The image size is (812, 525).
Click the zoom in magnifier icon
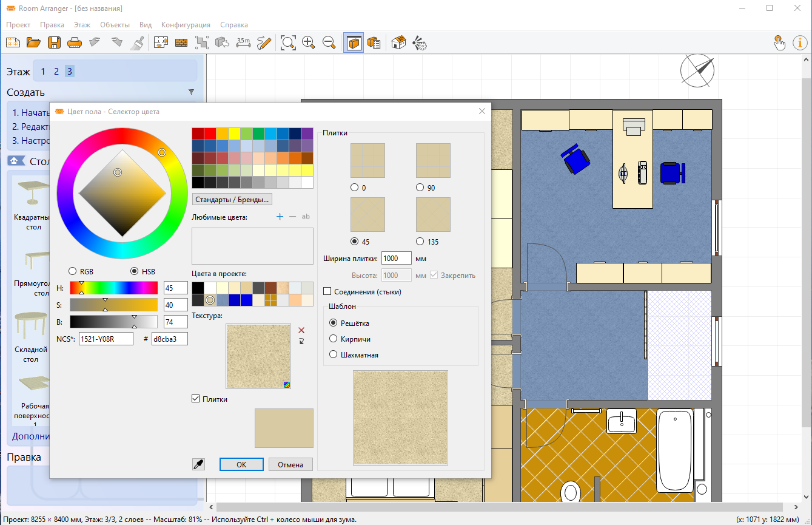(x=308, y=42)
